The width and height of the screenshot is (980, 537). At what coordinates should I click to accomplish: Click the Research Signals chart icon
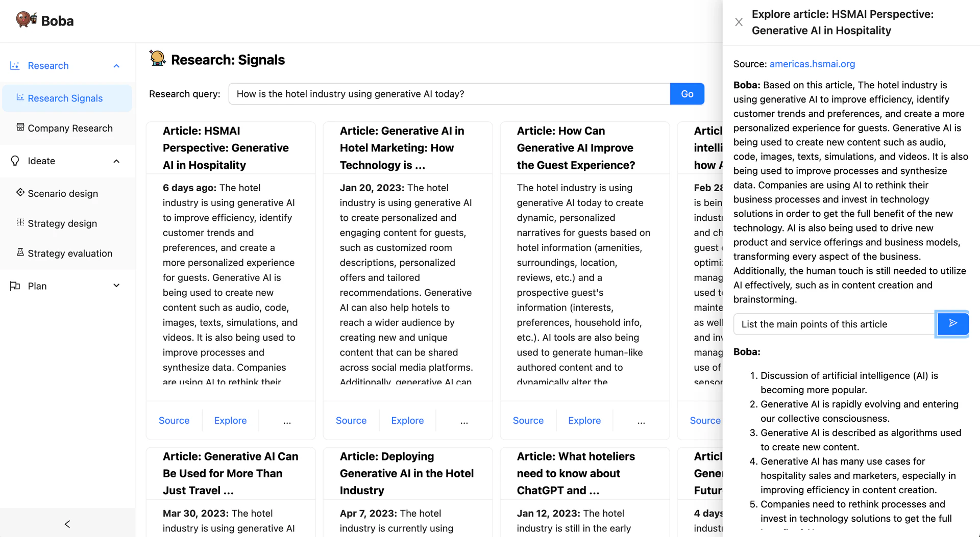coord(20,97)
